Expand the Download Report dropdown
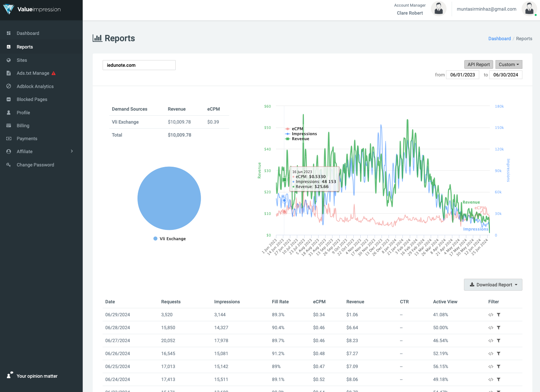540x392 pixels. click(x=493, y=285)
